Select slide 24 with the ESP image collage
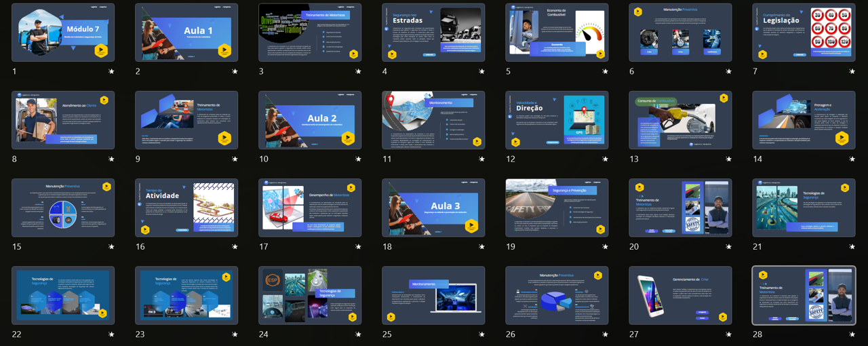The height and width of the screenshot is (346, 868). [x=310, y=295]
